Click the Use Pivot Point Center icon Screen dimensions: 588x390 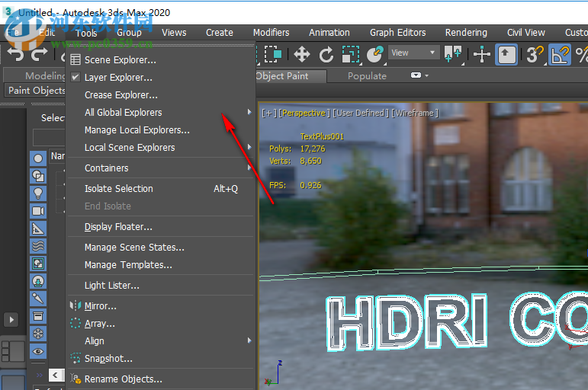(x=453, y=54)
